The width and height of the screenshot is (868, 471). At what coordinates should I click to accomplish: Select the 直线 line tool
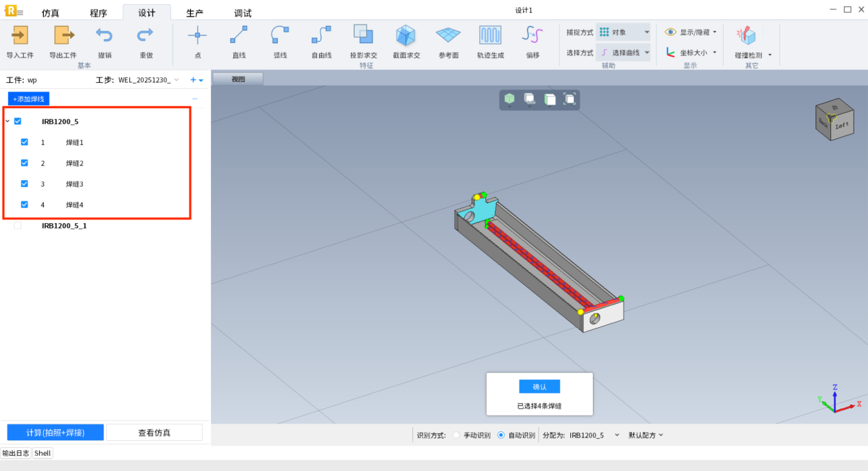[238, 36]
